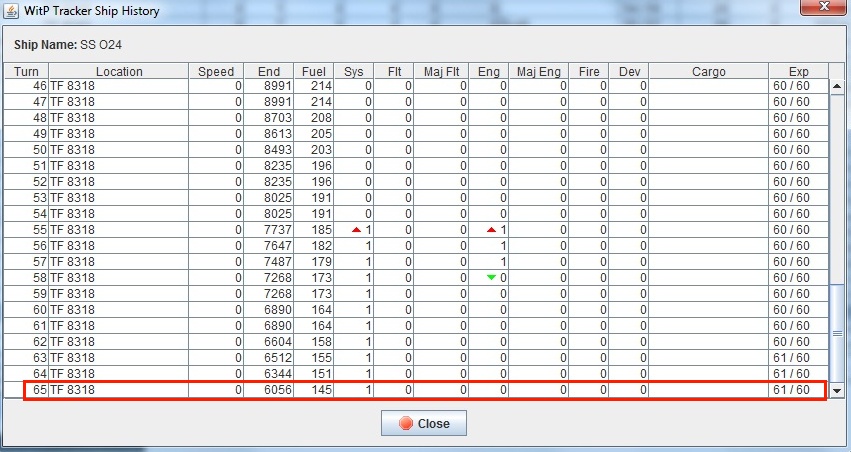Close the Ship History window
The image size is (851, 452).
[x=823, y=7]
